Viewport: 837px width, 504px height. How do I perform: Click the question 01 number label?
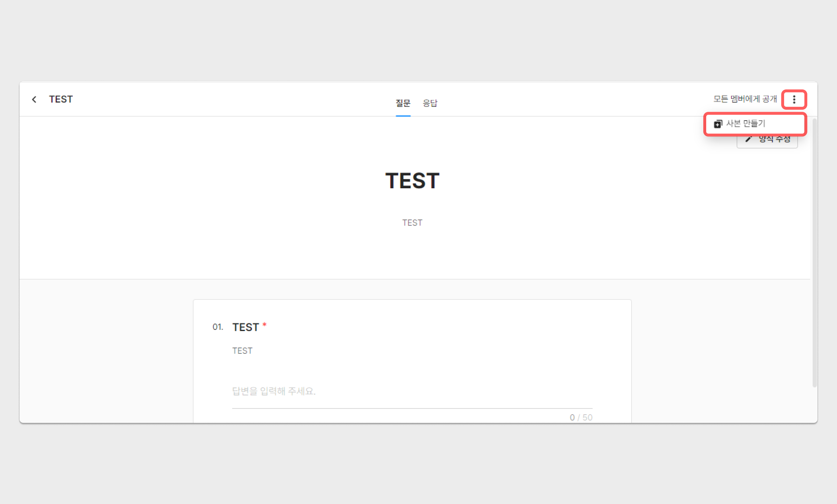217,327
